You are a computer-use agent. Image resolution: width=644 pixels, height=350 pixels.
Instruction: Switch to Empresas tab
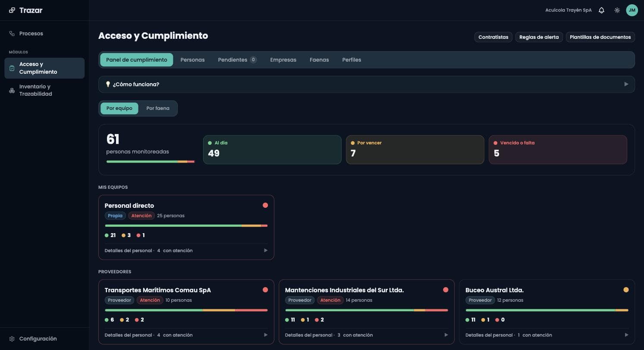[283, 60]
